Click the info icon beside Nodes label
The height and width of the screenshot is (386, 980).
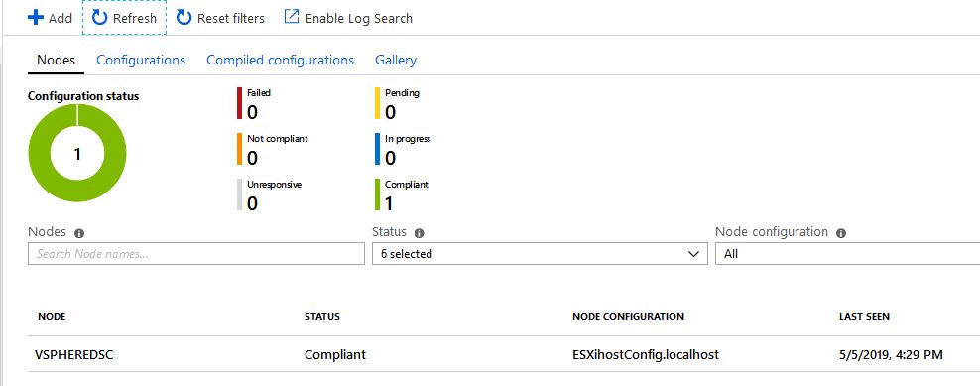coord(79,233)
